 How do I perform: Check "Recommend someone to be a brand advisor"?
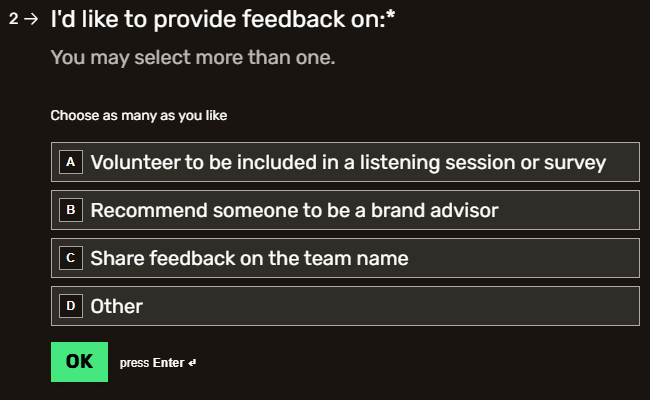point(294,210)
